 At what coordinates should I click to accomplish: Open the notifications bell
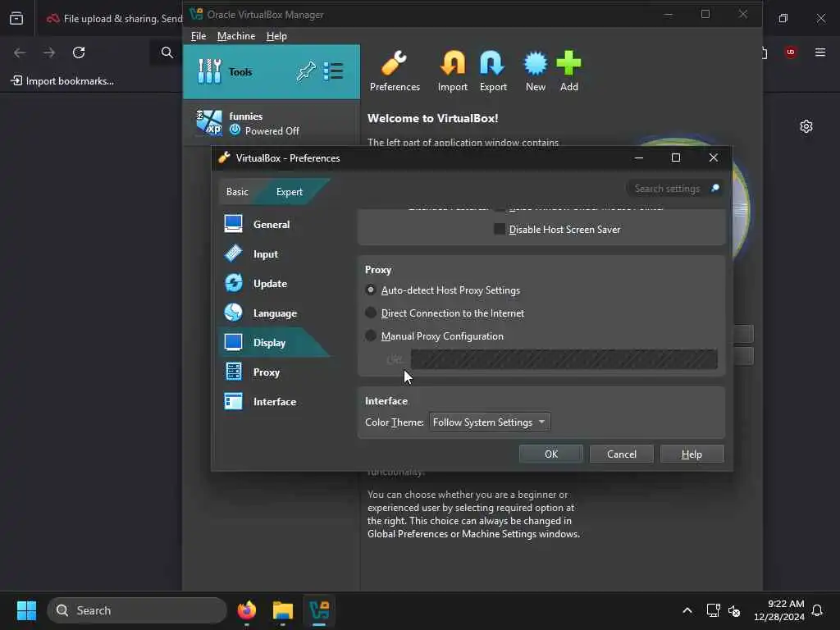pos(817,610)
